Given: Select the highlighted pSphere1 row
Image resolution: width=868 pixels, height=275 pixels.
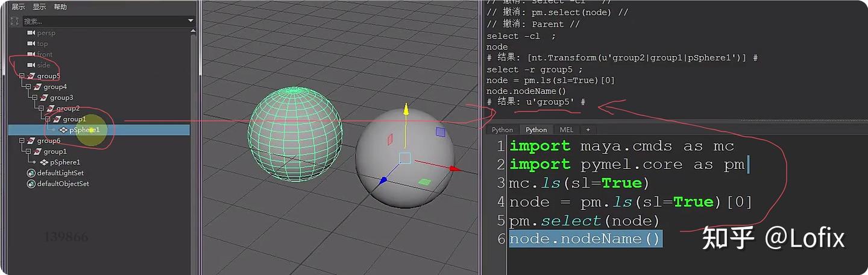Looking at the screenshot, I should pyautogui.click(x=99, y=130).
